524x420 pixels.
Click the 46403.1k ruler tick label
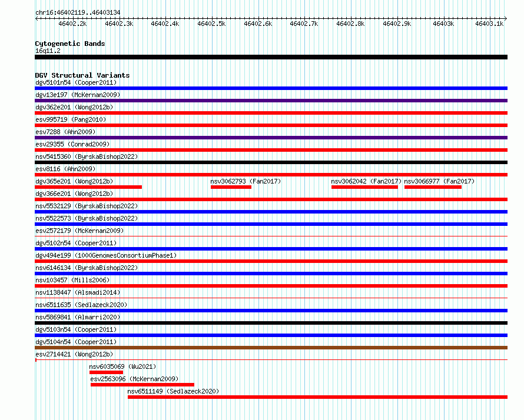point(490,24)
